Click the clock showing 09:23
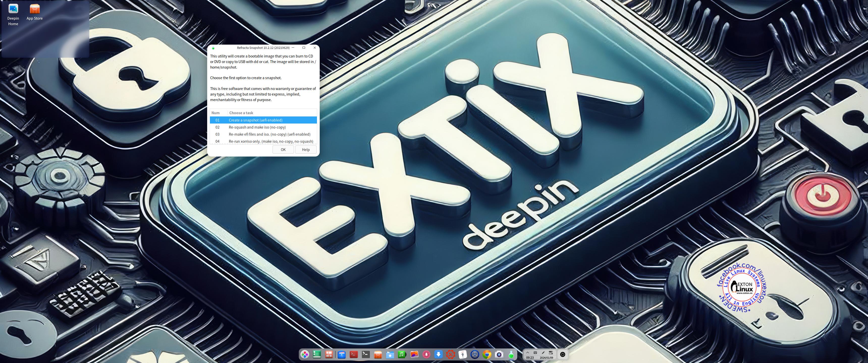Image resolution: width=868 pixels, height=363 pixels. coord(530,358)
